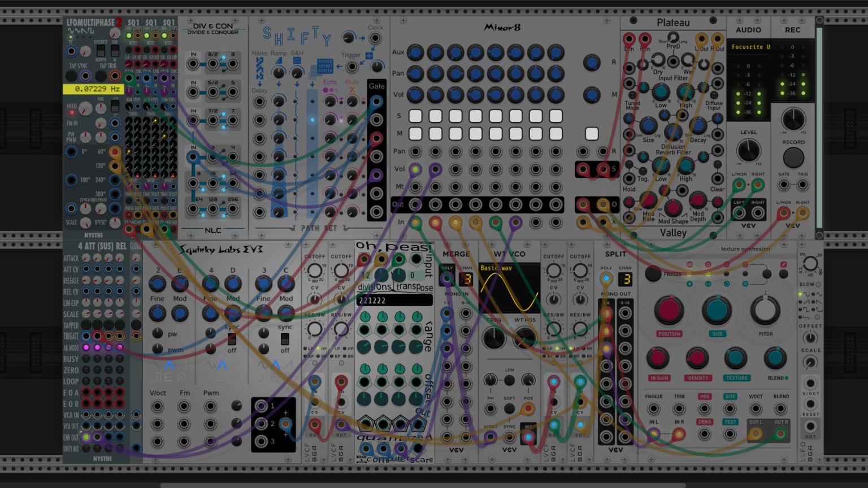Click the Plateau Decay knob
Image resolution: width=868 pixels, height=488 pixels.
(698, 125)
